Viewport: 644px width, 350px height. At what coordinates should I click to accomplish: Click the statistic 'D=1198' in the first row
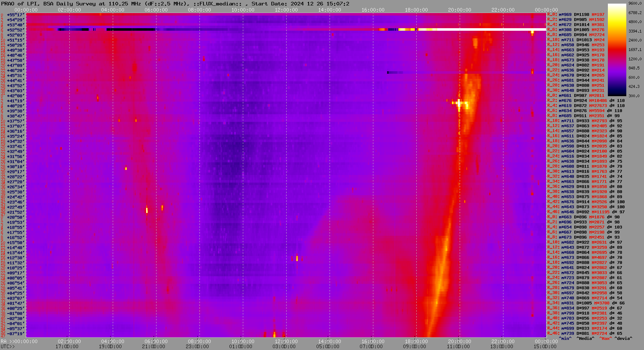point(581,15)
